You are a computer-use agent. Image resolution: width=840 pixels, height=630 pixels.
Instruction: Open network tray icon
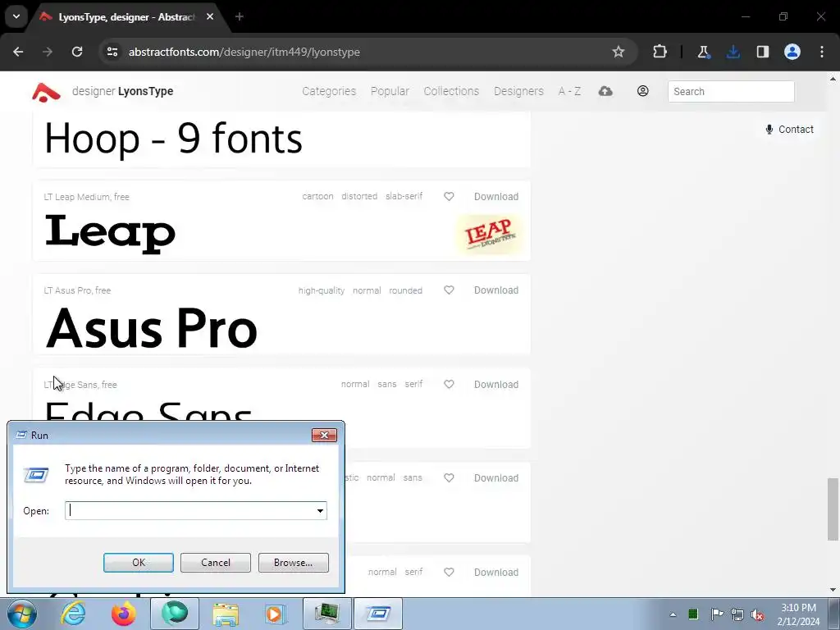click(737, 614)
